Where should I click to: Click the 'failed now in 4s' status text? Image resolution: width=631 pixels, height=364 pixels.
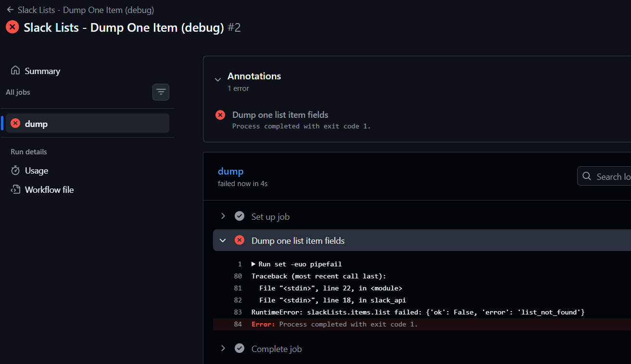pyautogui.click(x=242, y=183)
